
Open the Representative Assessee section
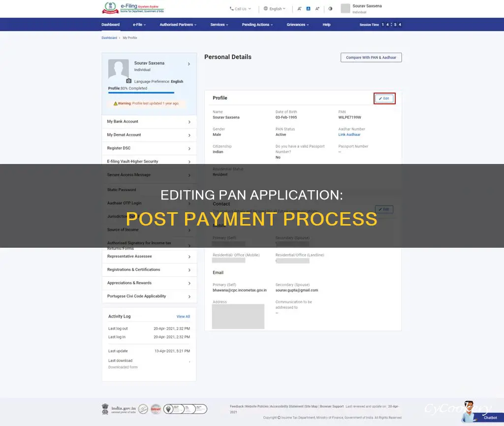pos(149,256)
